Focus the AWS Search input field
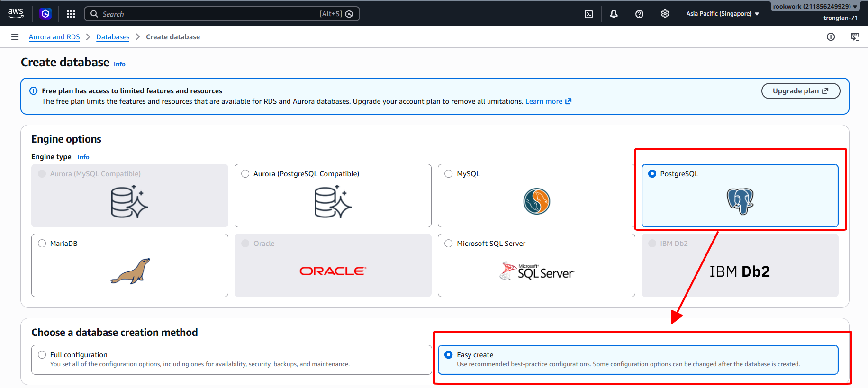Image resolution: width=868 pixels, height=388 pixels. click(222, 14)
